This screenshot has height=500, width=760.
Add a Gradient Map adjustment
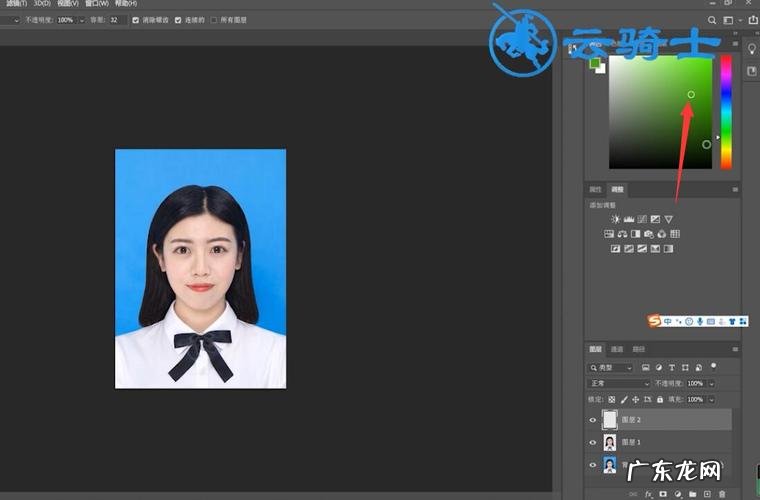coord(668,249)
